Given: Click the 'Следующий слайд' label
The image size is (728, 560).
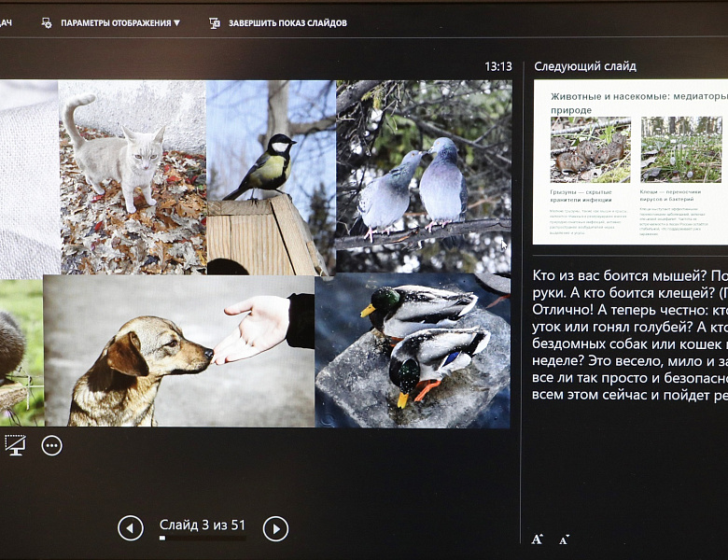Looking at the screenshot, I should (x=585, y=66).
